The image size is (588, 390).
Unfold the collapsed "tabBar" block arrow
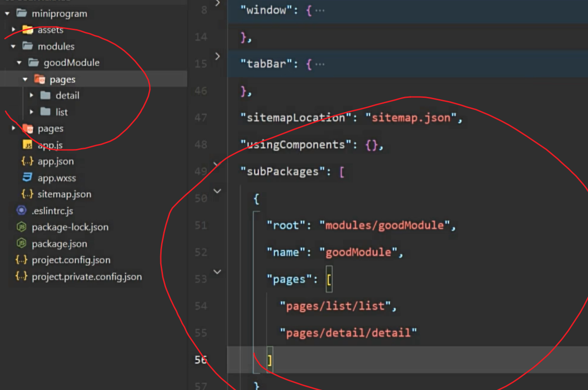coord(218,56)
